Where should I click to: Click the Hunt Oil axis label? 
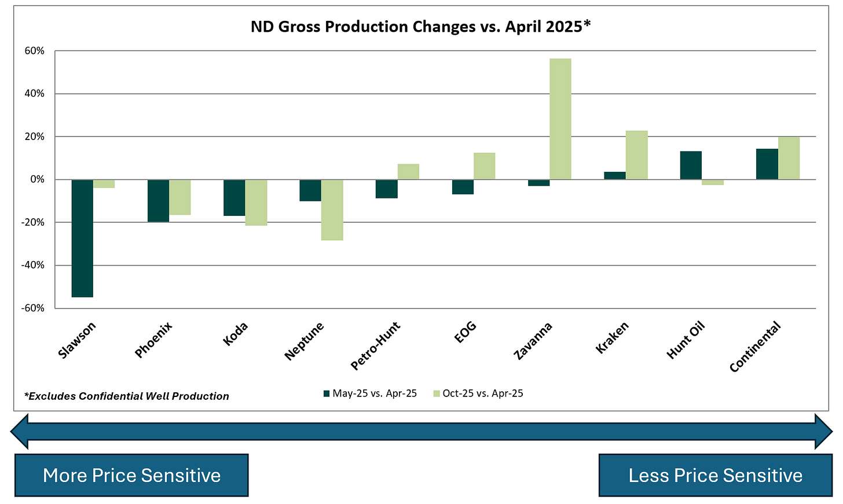686,340
